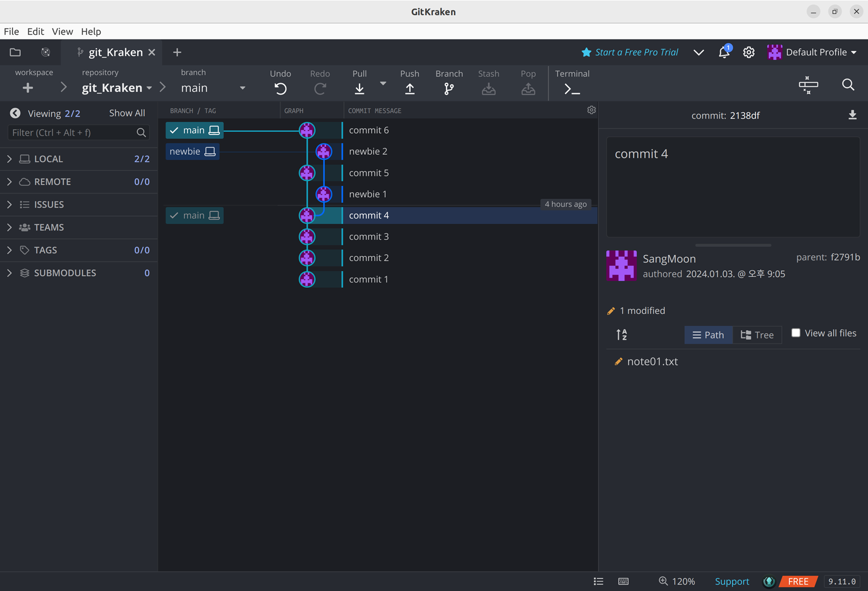
Task: Open the repository folder icon
Action: (15, 52)
